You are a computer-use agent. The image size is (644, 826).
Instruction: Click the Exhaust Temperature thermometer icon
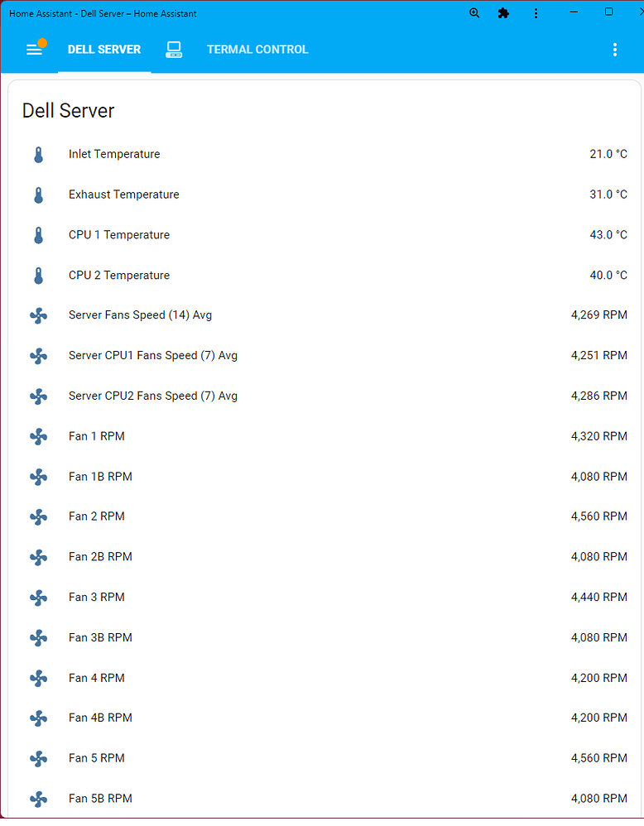pos(38,194)
